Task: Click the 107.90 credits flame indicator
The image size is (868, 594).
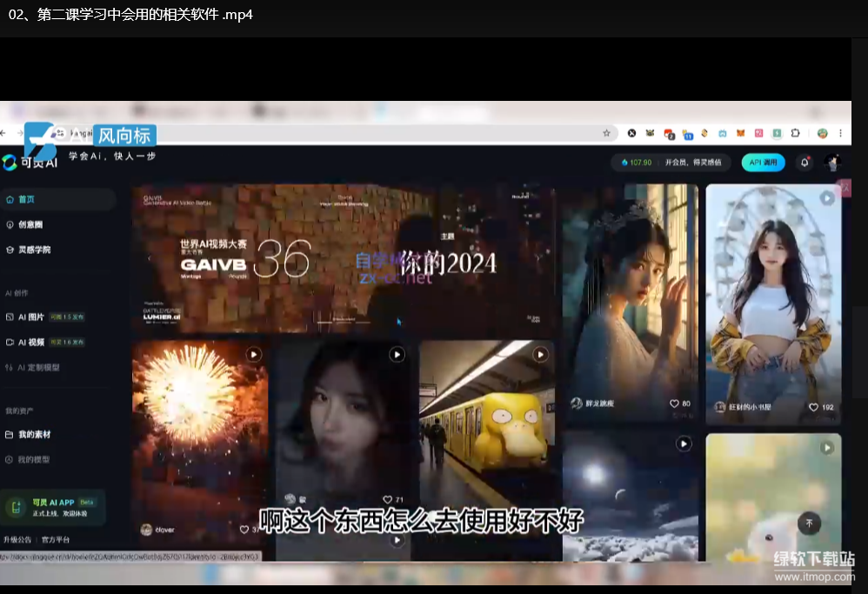Action: (636, 163)
